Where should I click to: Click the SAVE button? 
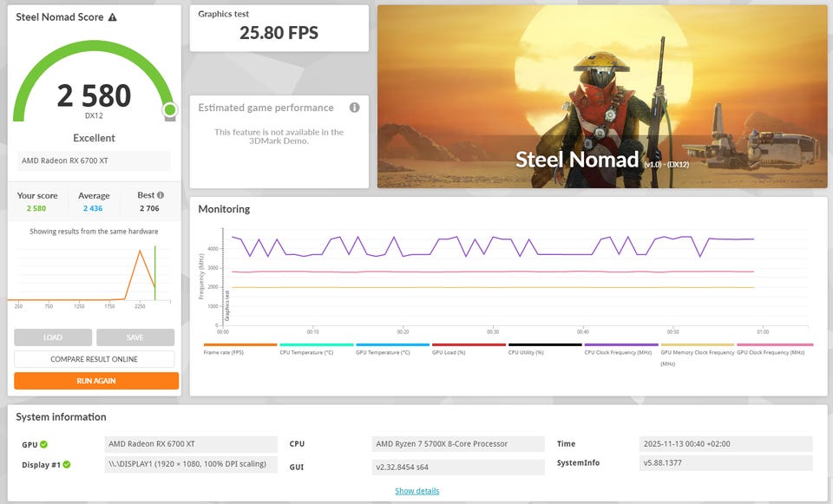tap(135, 337)
